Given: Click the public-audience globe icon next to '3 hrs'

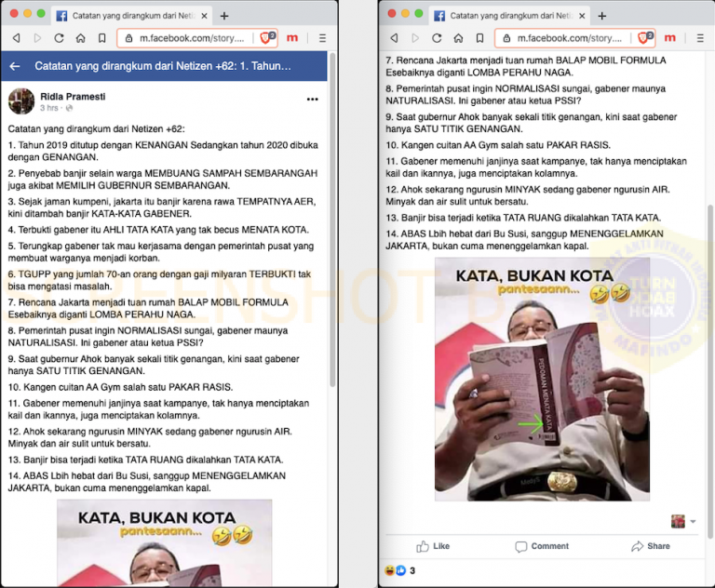Looking at the screenshot, I should click(x=69, y=108).
